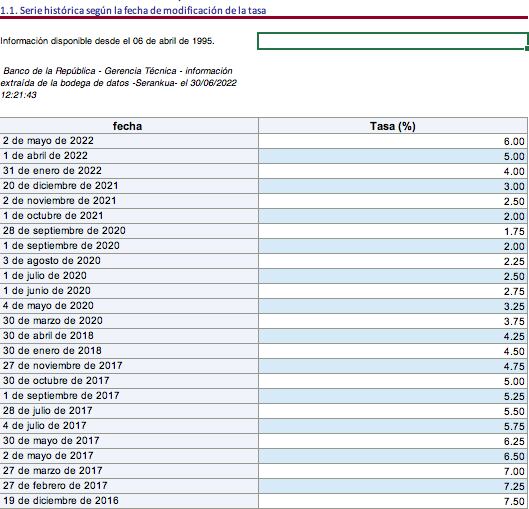Select the cell '2 de noviembre de 2021'
Viewport: 529px width, 509px height.
[x=129, y=201]
